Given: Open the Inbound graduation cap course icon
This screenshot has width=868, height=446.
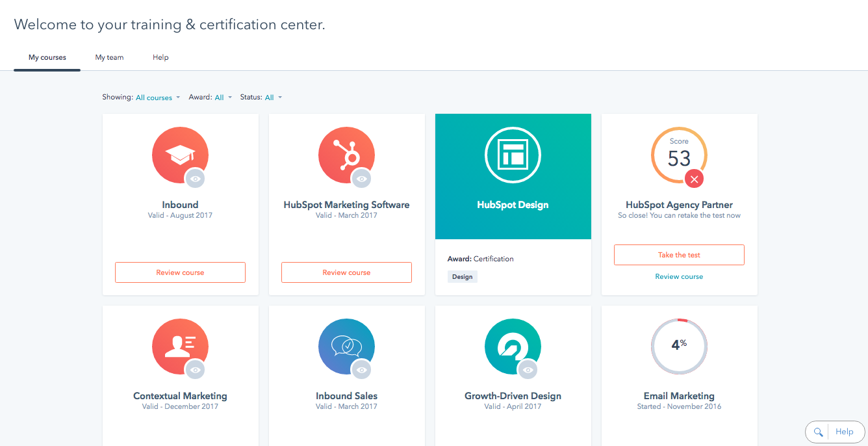Looking at the screenshot, I should coord(180,155).
